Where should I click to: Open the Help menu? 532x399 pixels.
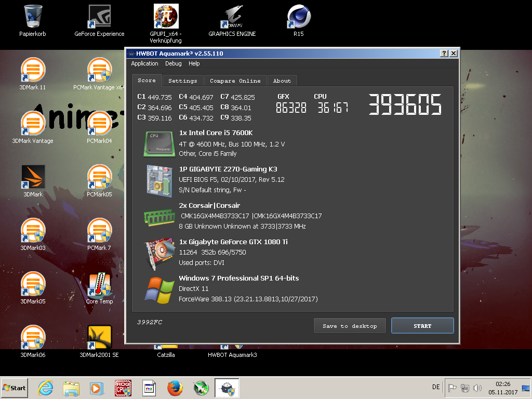coord(194,63)
